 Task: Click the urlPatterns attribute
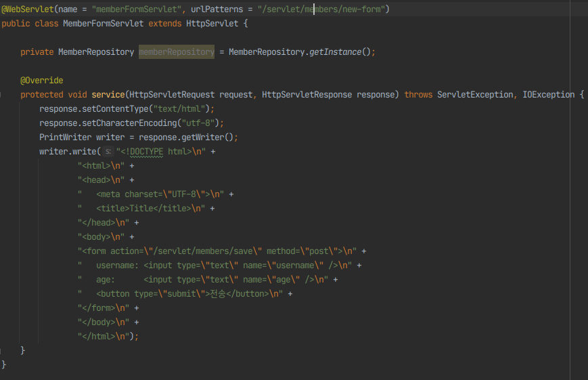[217, 9]
